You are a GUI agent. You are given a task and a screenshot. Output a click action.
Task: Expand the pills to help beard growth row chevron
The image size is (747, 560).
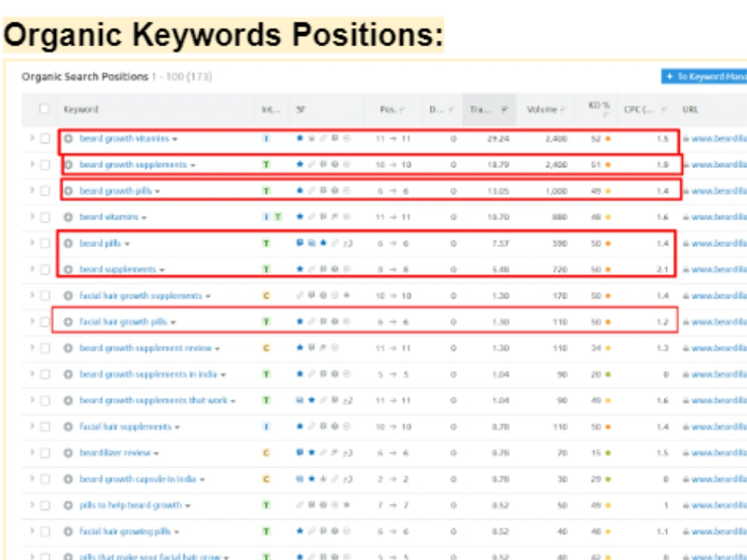click(32, 505)
